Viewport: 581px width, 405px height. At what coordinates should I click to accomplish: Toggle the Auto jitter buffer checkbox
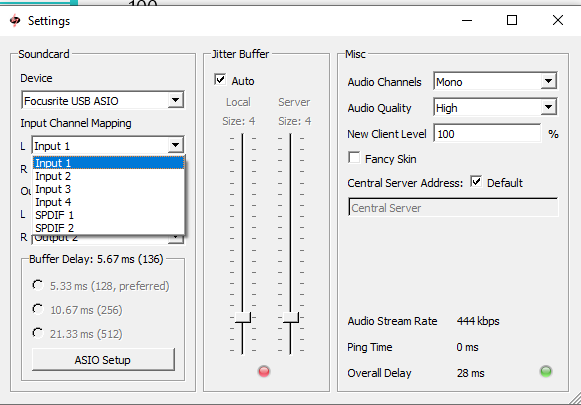click(220, 79)
